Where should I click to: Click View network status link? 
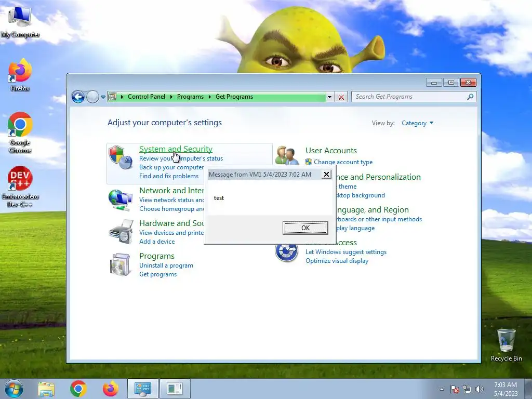pos(171,200)
